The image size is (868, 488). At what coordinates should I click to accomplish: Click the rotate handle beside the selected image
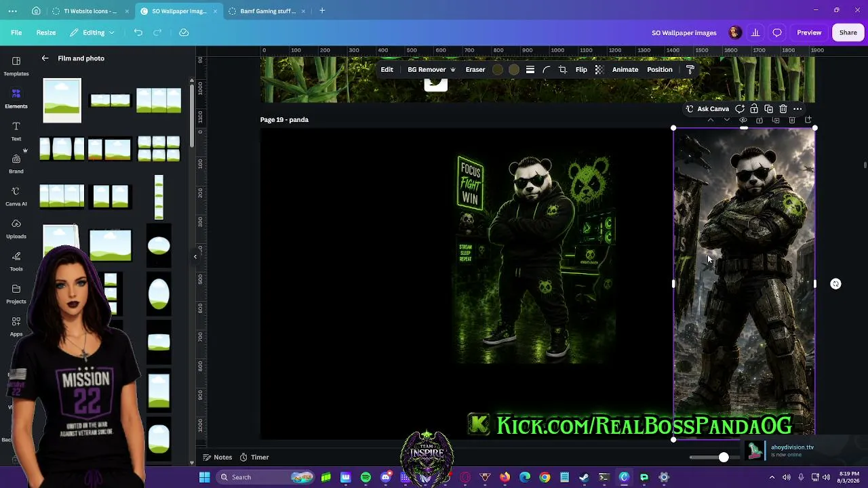835,284
